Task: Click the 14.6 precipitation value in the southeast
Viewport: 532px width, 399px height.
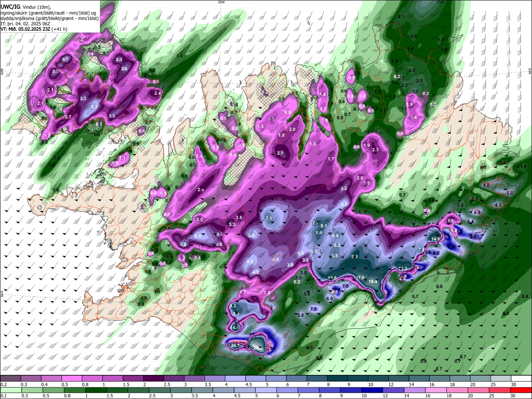Action: click(x=436, y=239)
